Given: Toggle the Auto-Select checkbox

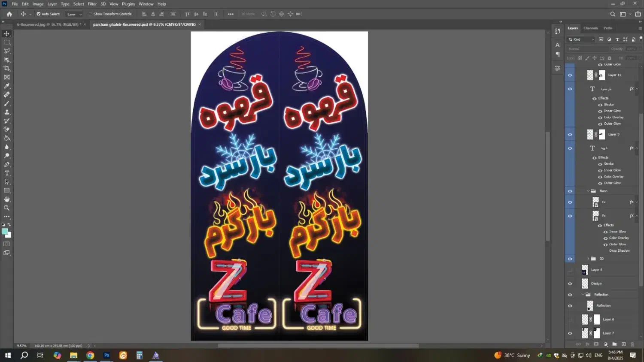Looking at the screenshot, I should [39, 14].
